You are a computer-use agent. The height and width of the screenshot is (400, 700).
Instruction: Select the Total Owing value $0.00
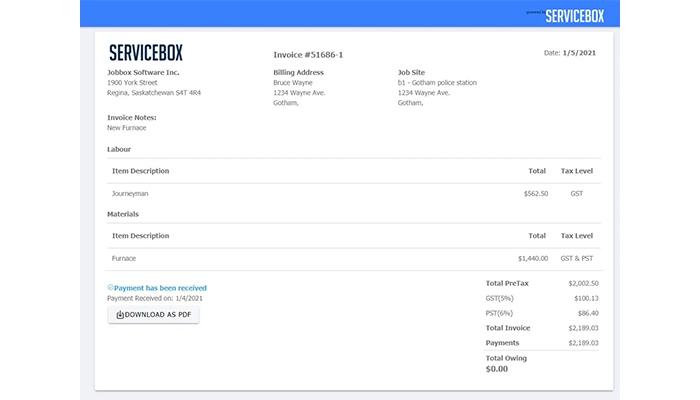click(x=496, y=369)
